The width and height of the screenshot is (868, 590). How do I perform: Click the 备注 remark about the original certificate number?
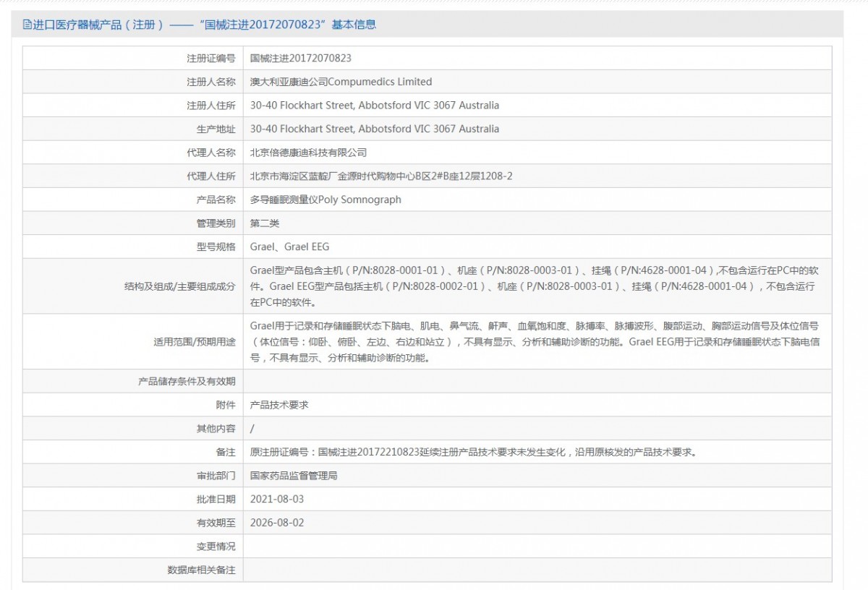point(473,452)
